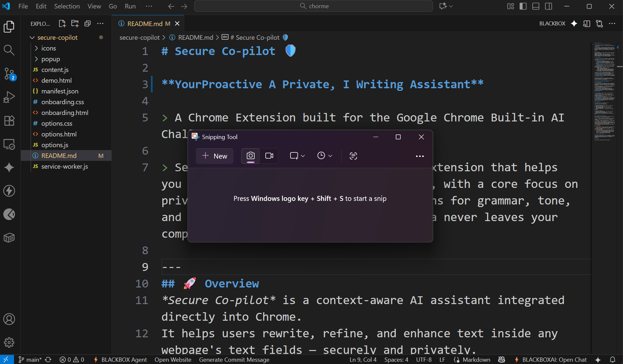Screen dimensions: 623x364
Task: Customize layout from the title bar
Action: pyautogui.click(x=511, y=6)
